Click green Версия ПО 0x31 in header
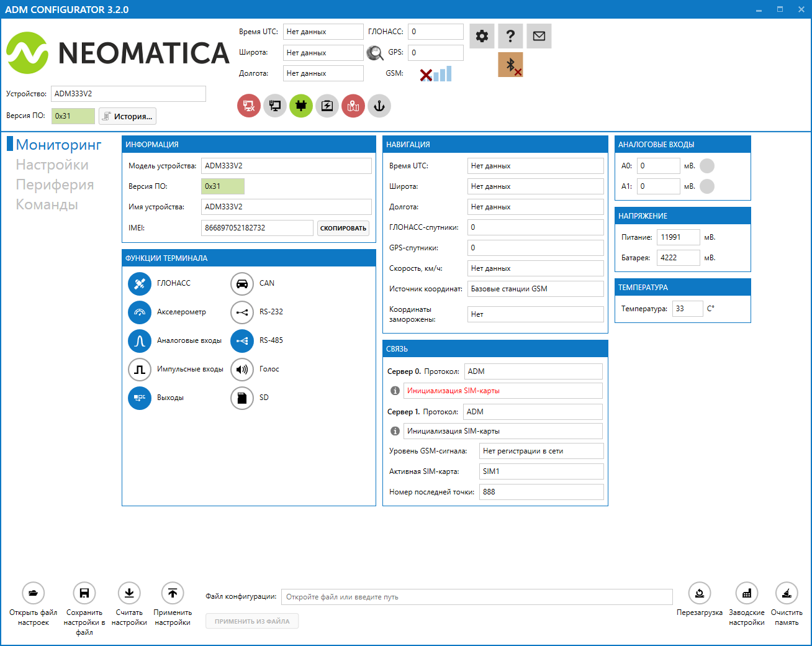 coord(73,116)
